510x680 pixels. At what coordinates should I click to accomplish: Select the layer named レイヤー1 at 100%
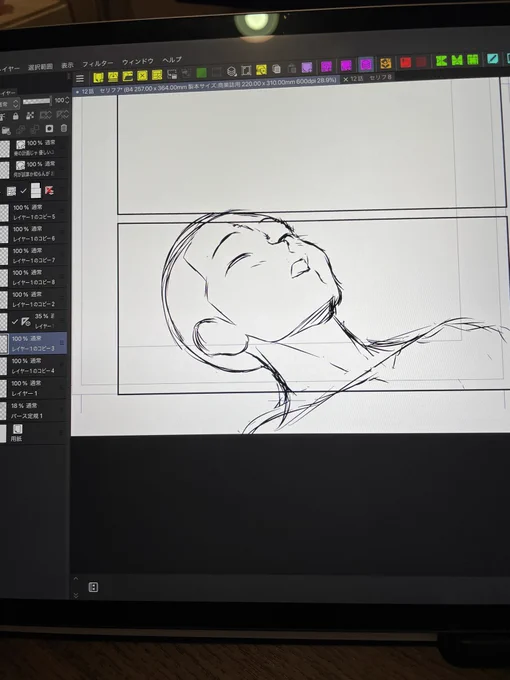coord(34,388)
